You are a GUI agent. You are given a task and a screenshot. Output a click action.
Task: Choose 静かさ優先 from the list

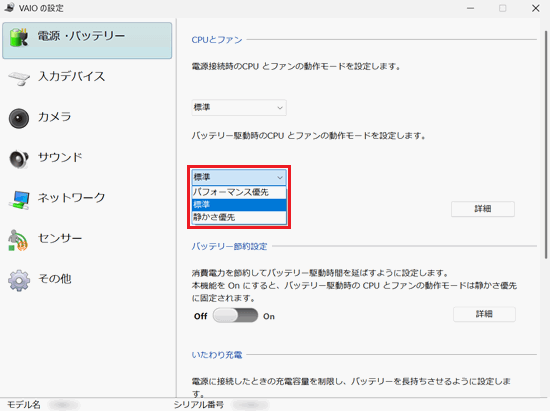point(239,217)
